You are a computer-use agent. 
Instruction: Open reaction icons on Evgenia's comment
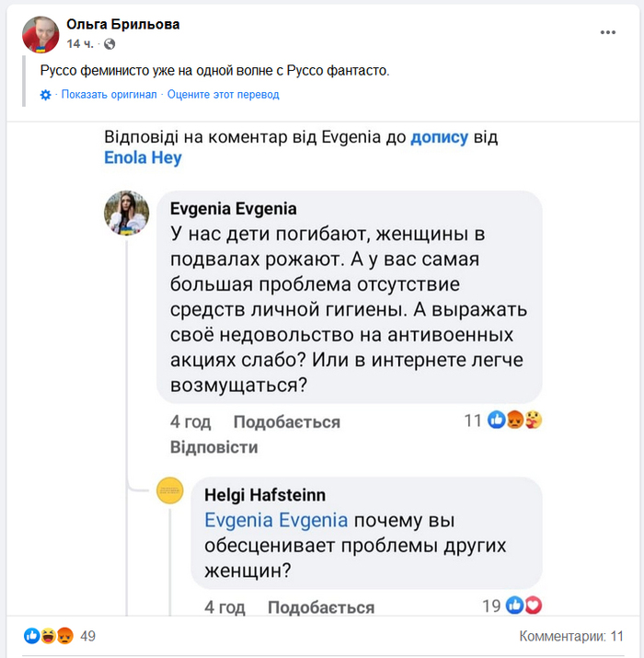515,421
